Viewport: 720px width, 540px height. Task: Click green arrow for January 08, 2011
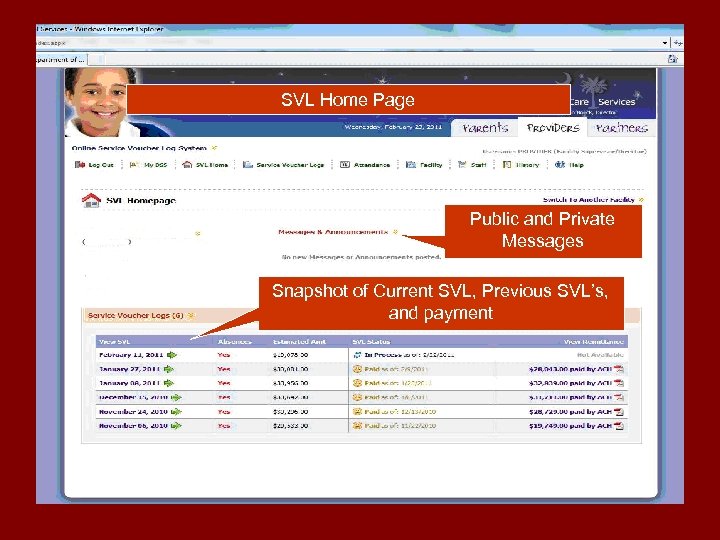tap(169, 383)
